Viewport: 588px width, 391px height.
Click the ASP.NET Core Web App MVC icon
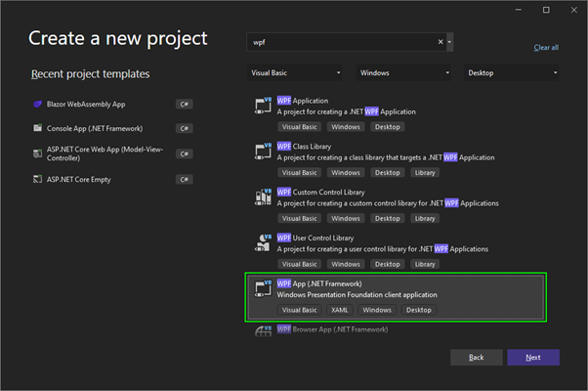(x=37, y=153)
